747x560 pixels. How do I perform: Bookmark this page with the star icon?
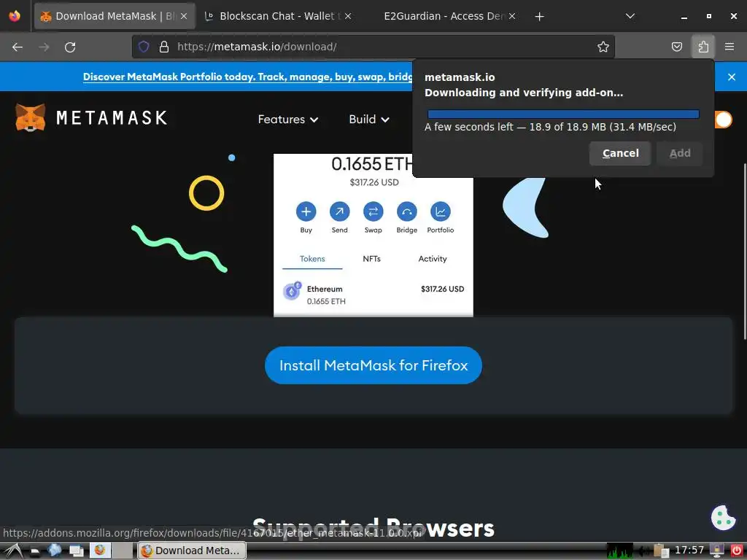point(603,47)
